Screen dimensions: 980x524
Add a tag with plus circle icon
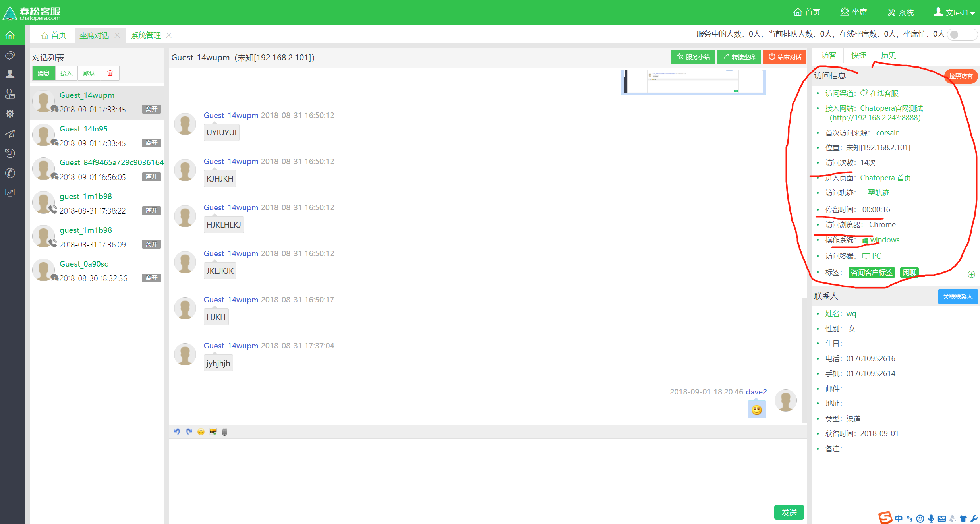click(971, 274)
